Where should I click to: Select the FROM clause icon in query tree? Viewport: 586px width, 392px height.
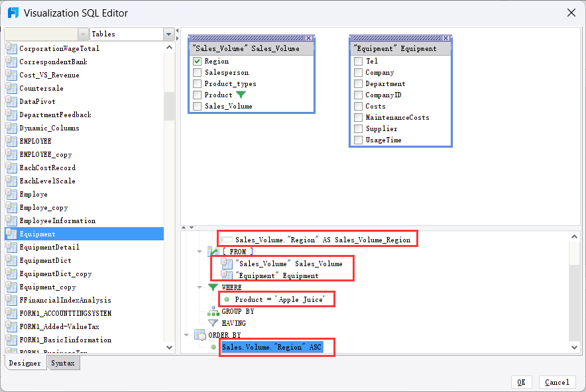212,252
